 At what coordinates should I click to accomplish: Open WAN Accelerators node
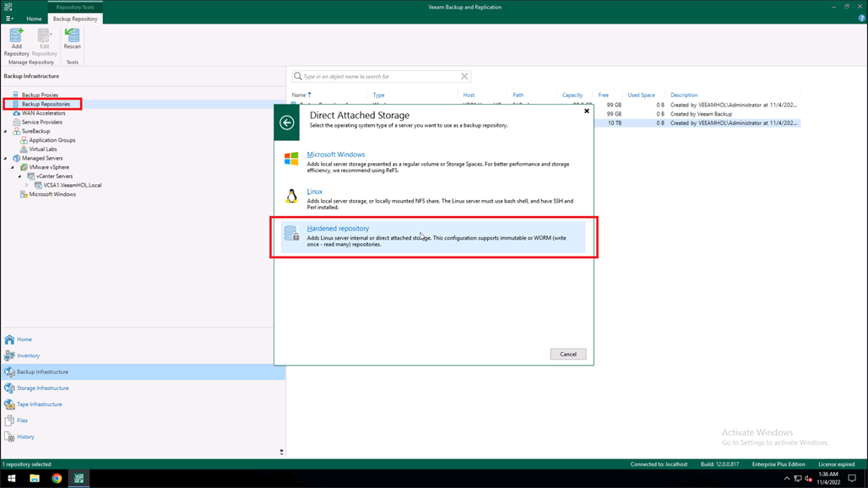tap(43, 113)
